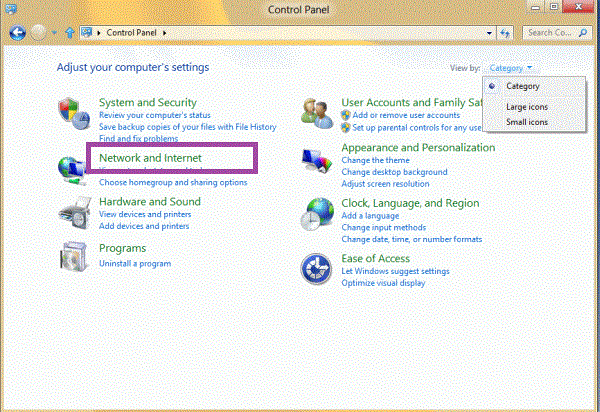The width and height of the screenshot is (600, 412).
Task: Open the View by Category dropdown
Action: [x=511, y=68]
